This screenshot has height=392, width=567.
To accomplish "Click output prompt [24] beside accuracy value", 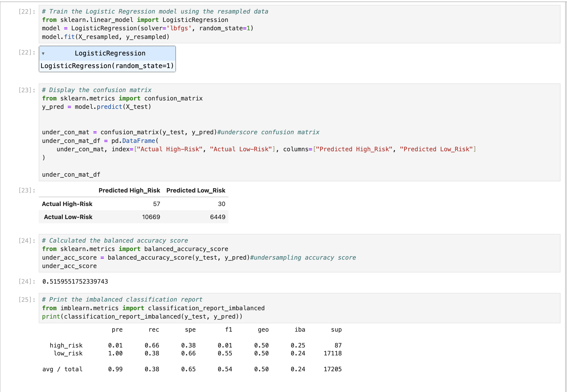I will point(27,282).
